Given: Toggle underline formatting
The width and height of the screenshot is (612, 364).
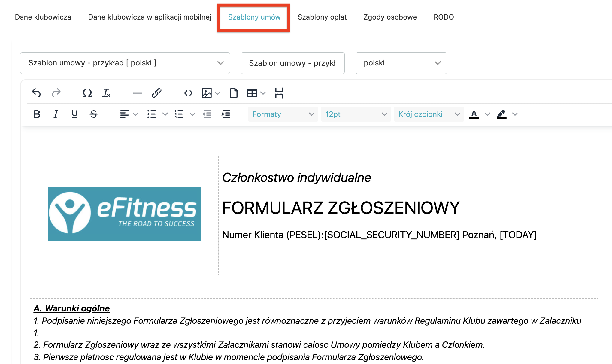Looking at the screenshot, I should (74, 114).
